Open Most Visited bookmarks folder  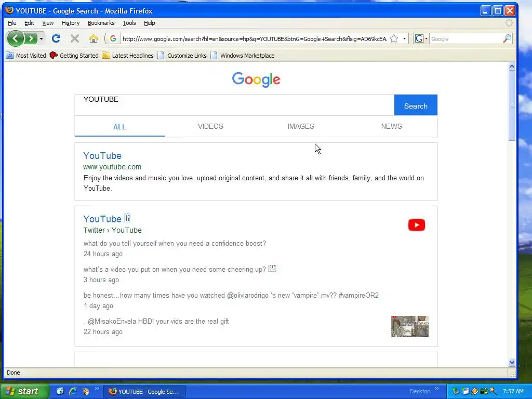point(26,55)
